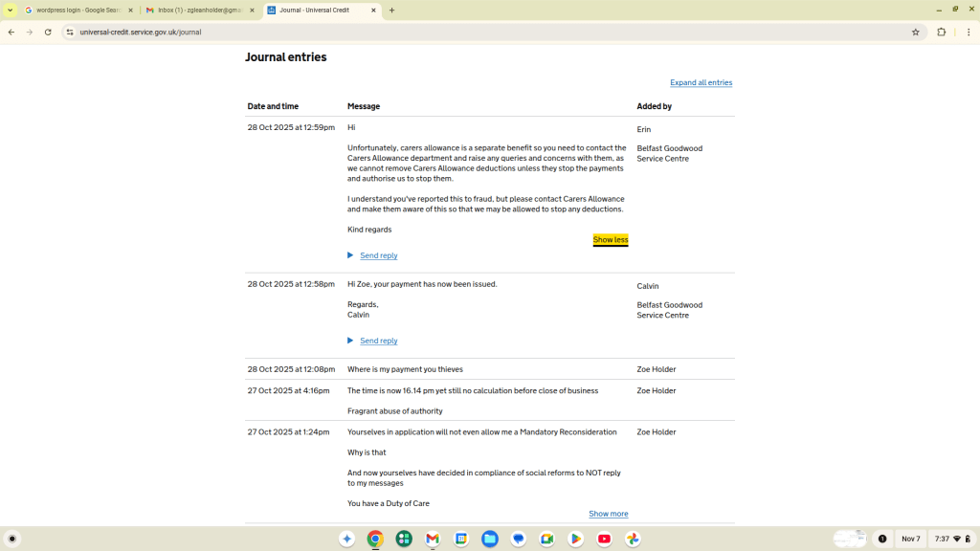Open Google Photos from shelf
The width and height of the screenshot is (980, 551).
[x=633, y=539]
